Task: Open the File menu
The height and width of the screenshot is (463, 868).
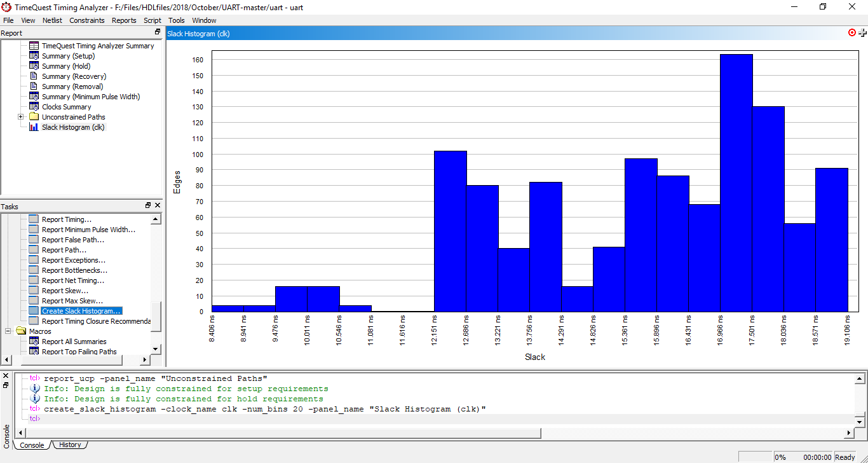Action: click(8, 20)
